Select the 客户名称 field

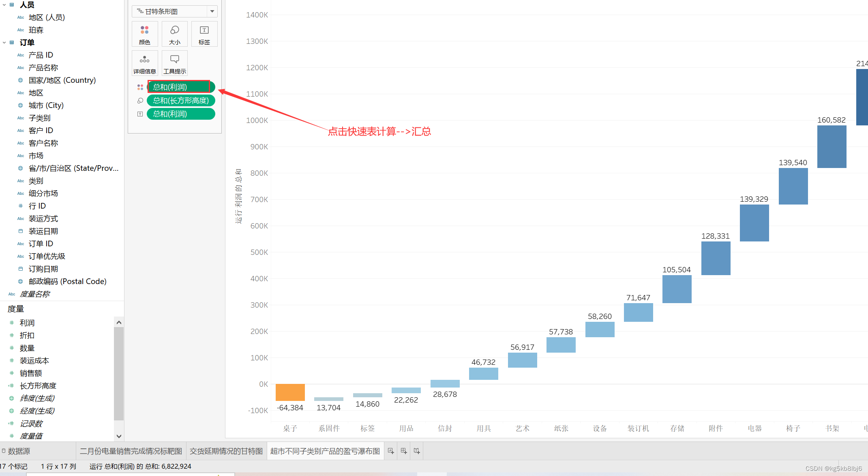pyautogui.click(x=43, y=143)
